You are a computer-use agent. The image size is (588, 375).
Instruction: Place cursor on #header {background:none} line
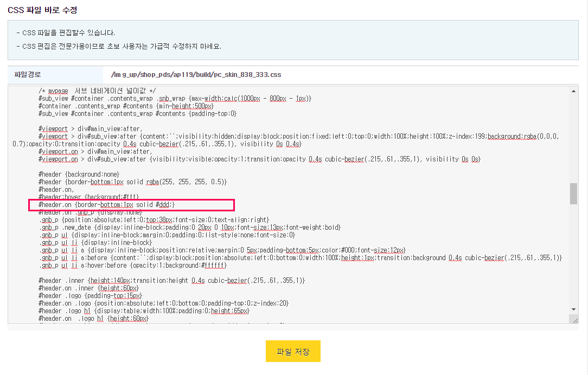[x=79, y=174]
